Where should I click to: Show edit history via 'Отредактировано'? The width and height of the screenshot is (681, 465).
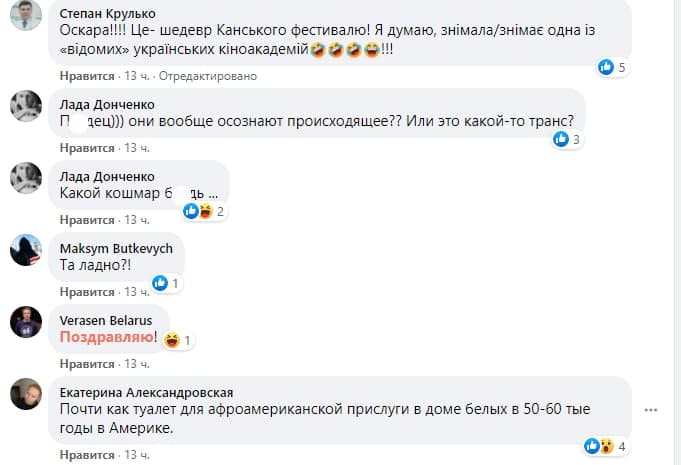pyautogui.click(x=208, y=76)
